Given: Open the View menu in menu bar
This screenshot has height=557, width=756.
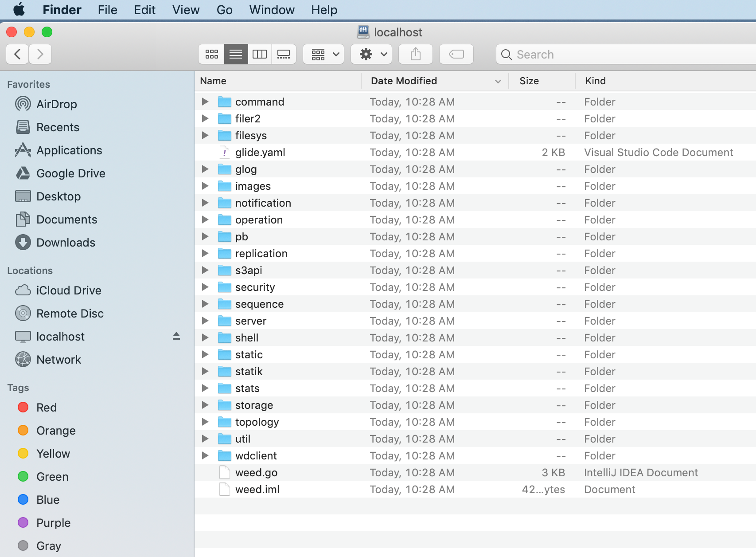Looking at the screenshot, I should coord(186,10).
